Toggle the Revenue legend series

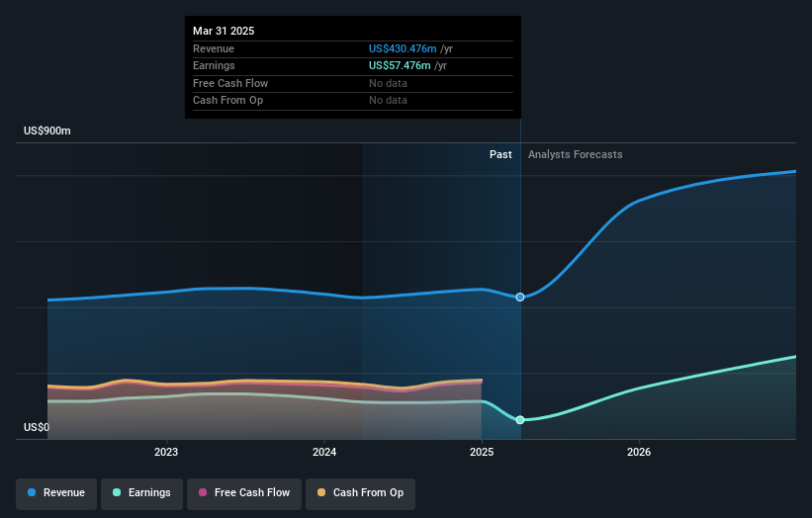pos(56,493)
